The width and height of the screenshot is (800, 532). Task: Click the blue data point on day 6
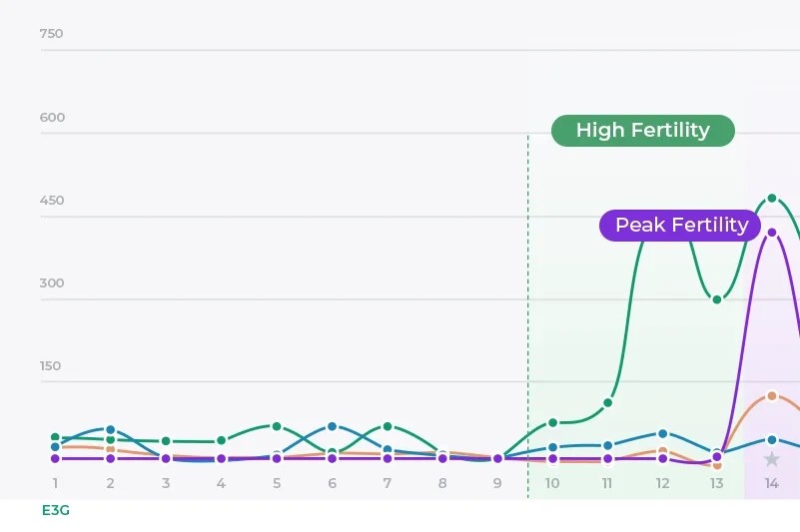click(333, 426)
